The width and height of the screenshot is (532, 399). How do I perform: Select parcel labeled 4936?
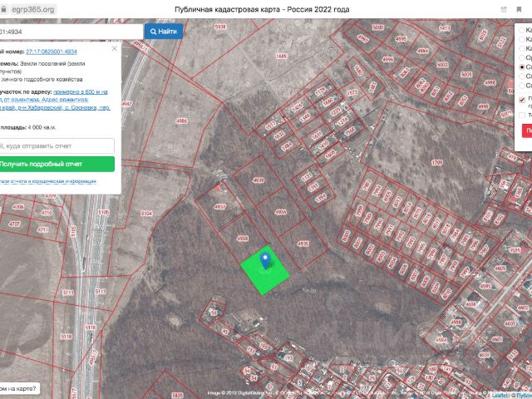coord(281,212)
